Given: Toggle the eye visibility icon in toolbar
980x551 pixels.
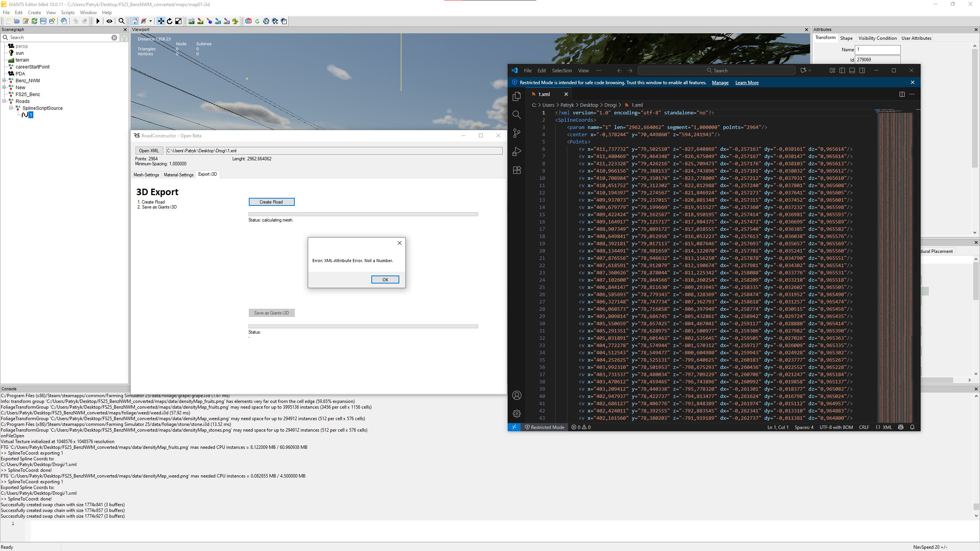Looking at the screenshot, I should (x=109, y=21).
